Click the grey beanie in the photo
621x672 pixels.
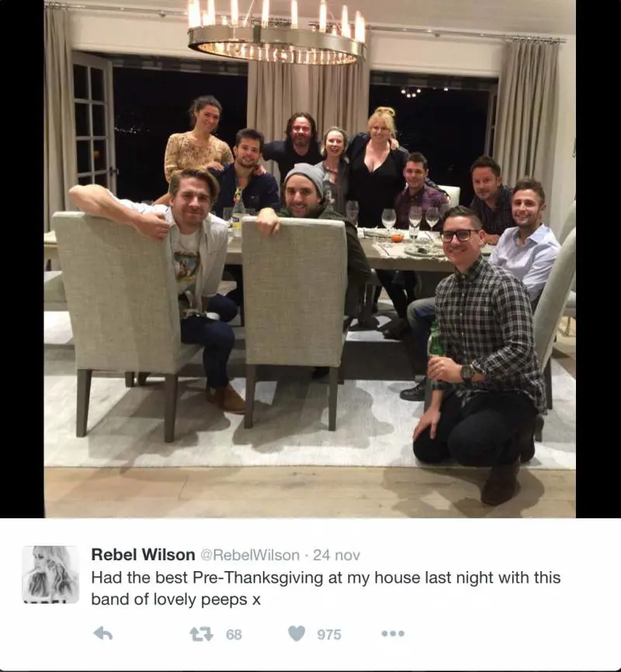(x=305, y=177)
